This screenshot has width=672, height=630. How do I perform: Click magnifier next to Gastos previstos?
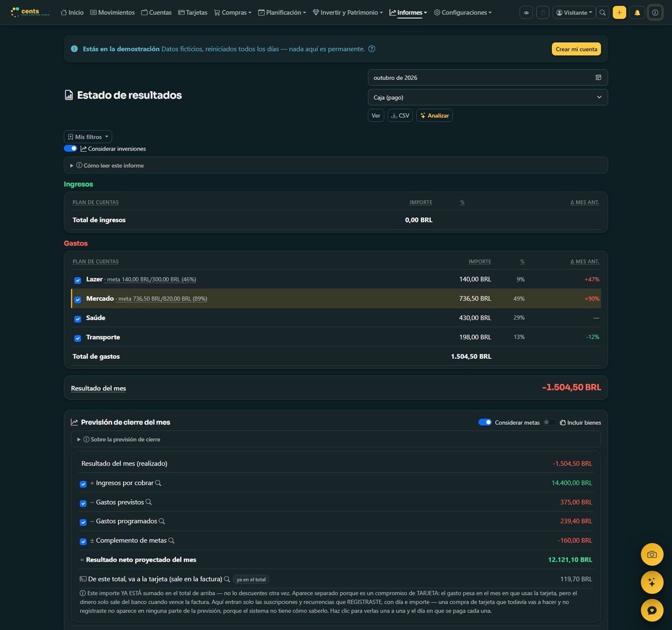(x=149, y=502)
